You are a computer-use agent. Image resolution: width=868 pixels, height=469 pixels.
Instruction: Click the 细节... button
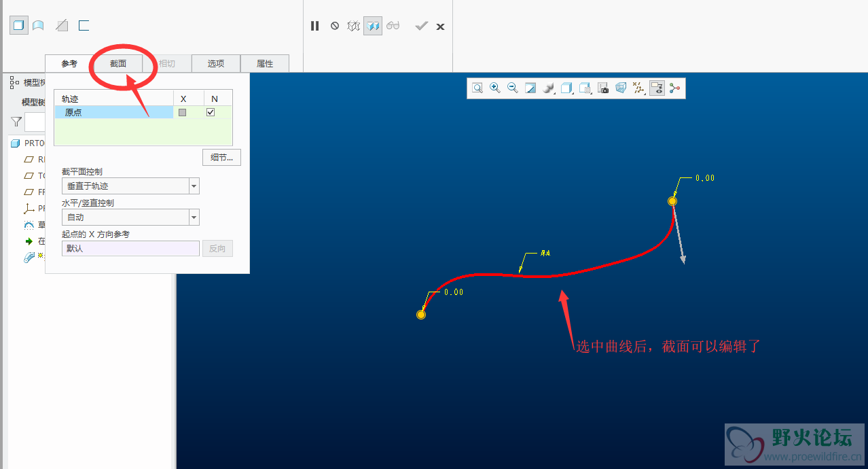221,157
